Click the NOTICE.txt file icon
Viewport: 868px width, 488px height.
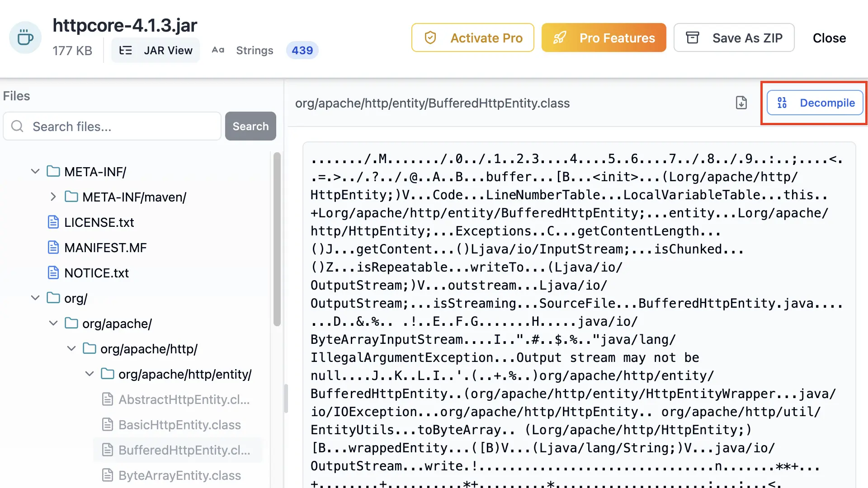click(x=53, y=273)
